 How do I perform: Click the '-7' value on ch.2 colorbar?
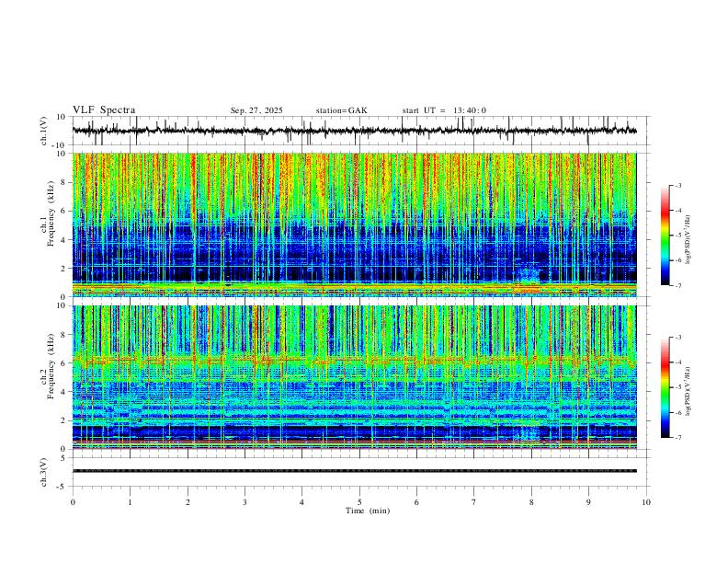coord(678,437)
